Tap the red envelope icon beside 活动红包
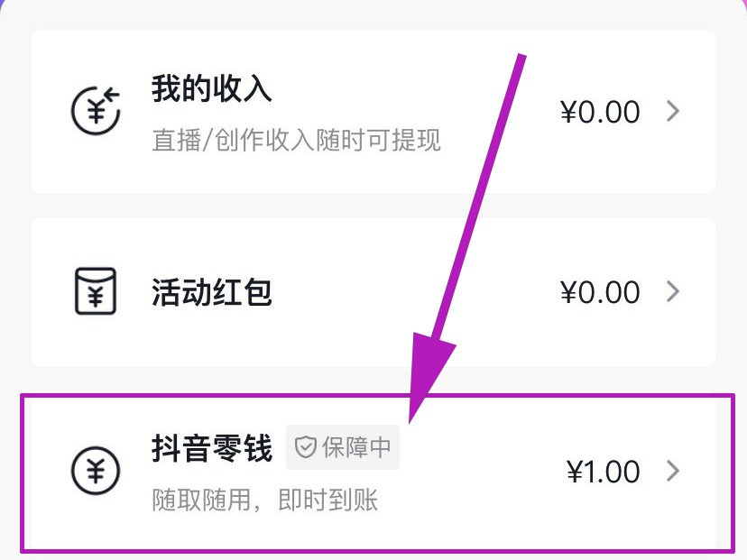 pyautogui.click(x=96, y=291)
